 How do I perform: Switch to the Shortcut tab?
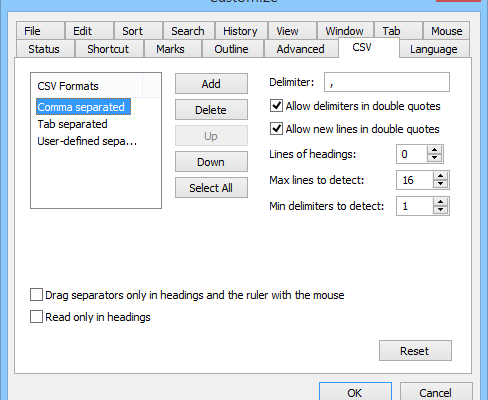point(108,49)
